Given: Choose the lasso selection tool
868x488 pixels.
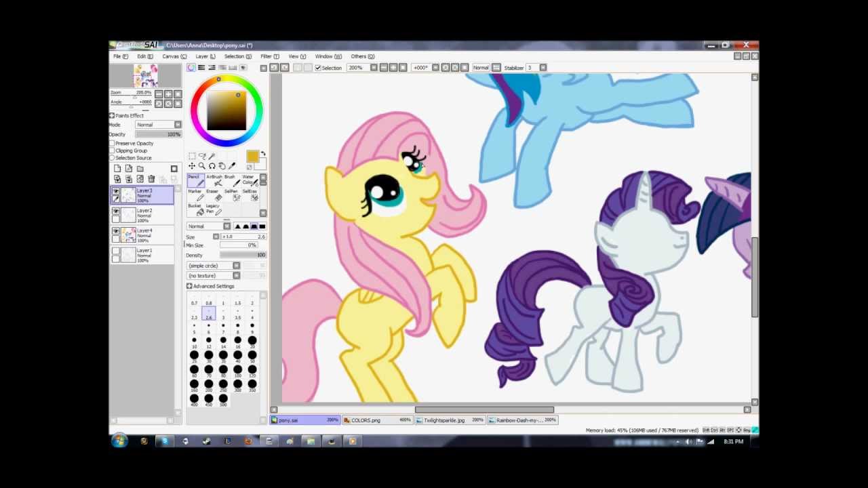Looking at the screenshot, I should 202,157.
